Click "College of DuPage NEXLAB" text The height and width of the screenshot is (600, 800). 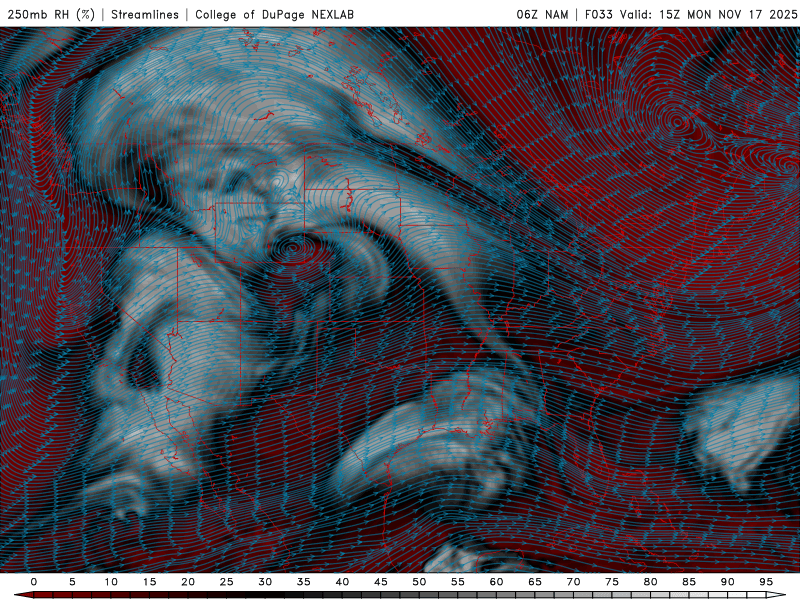274,14
